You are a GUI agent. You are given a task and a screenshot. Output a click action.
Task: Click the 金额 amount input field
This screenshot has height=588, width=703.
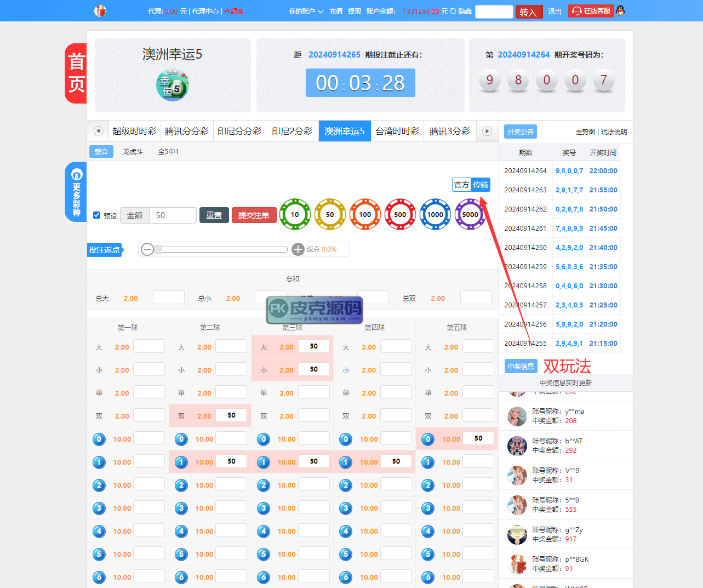[x=173, y=215]
